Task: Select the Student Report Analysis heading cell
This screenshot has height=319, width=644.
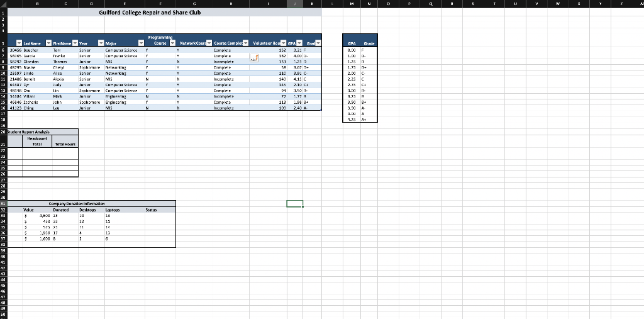Action: tap(43, 132)
